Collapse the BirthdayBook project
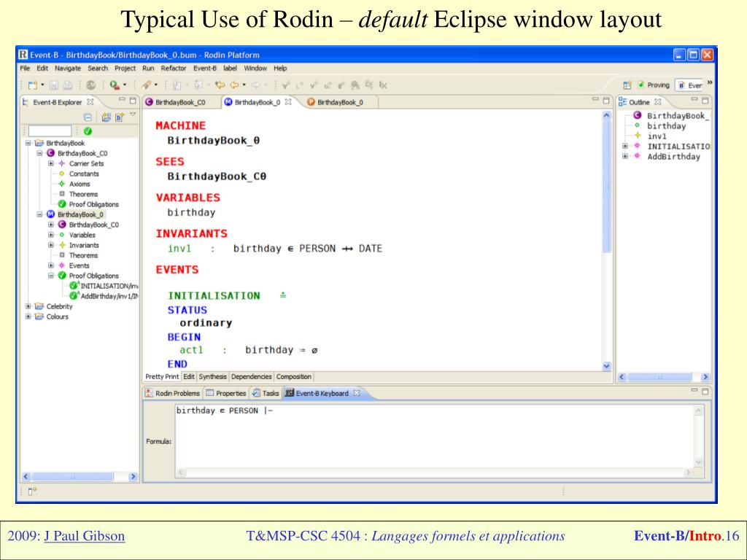Viewport: 747px width, 560px height. pos(28,143)
